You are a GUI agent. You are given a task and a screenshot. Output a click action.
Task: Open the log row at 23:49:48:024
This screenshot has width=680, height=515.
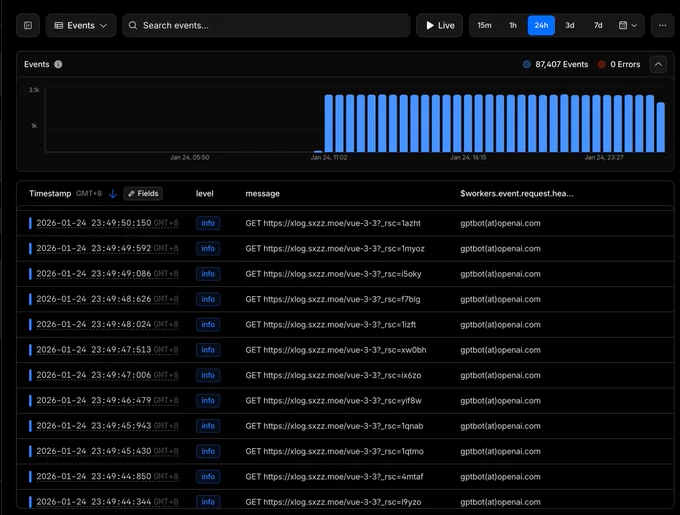345,325
